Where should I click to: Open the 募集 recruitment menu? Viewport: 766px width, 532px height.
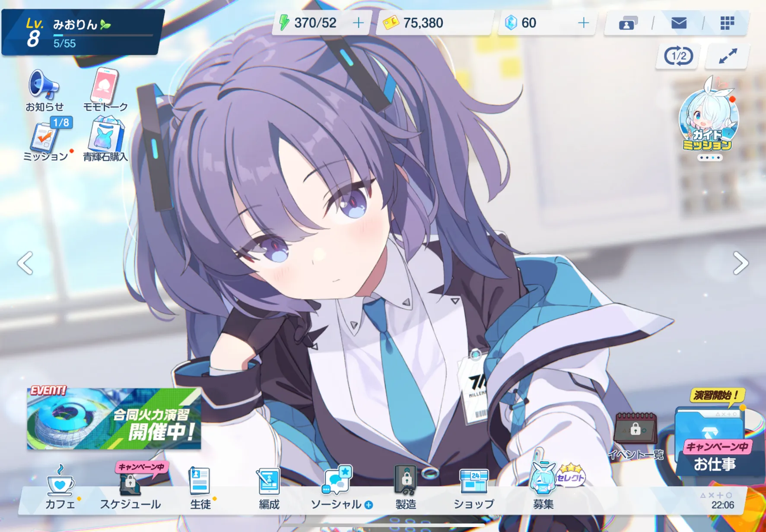coord(543,484)
